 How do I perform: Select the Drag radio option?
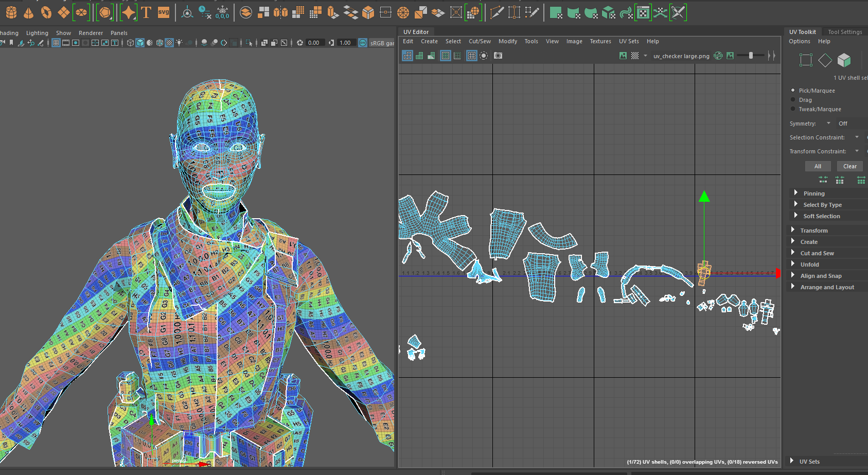pos(792,100)
